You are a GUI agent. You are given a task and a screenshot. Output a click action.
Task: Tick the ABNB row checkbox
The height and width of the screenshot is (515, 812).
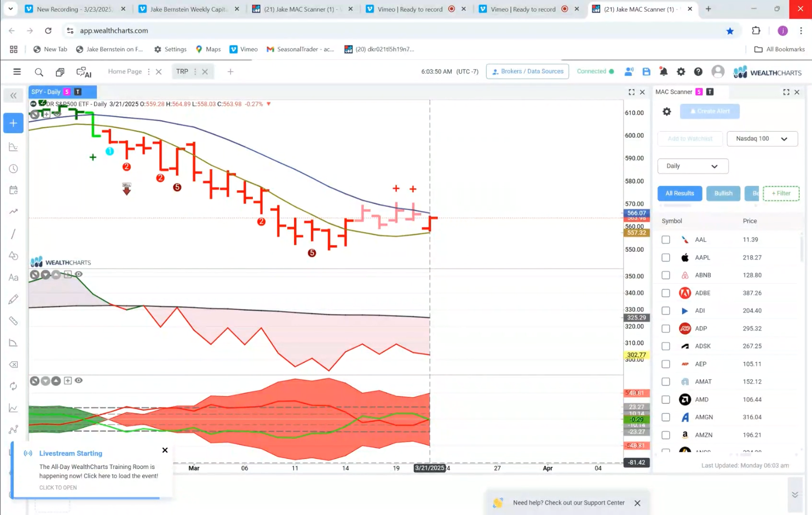[x=666, y=276]
